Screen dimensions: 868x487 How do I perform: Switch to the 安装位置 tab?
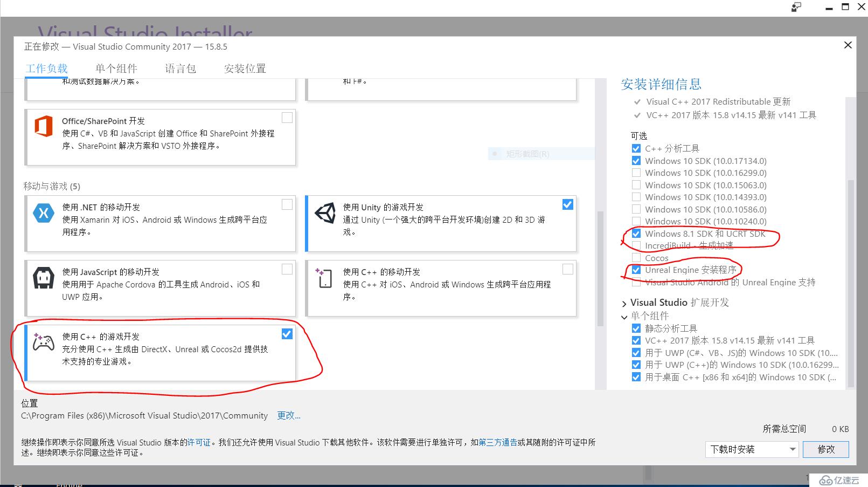[245, 68]
